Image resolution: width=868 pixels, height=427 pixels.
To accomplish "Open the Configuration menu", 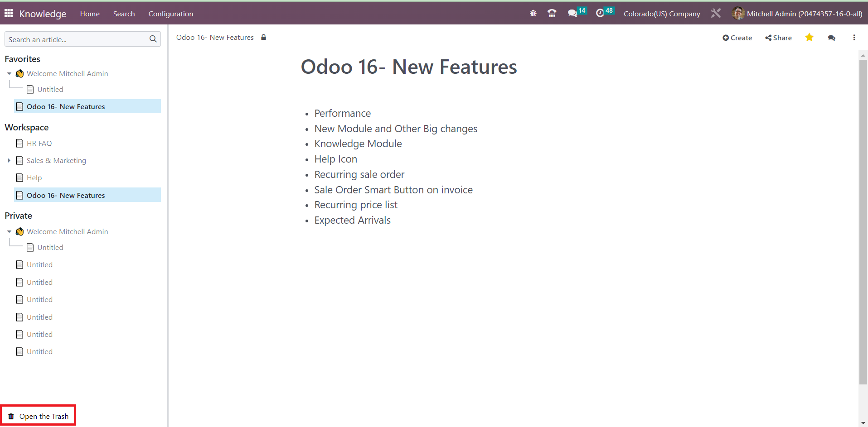I will click(x=171, y=14).
